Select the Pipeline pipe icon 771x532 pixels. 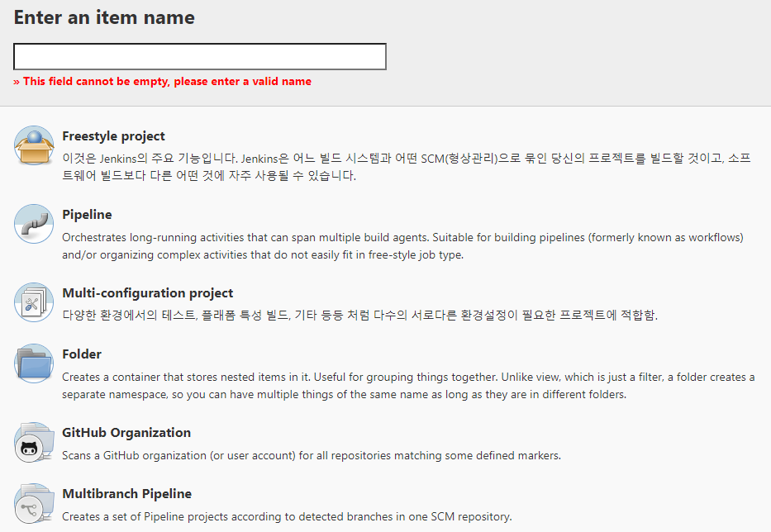(34, 224)
